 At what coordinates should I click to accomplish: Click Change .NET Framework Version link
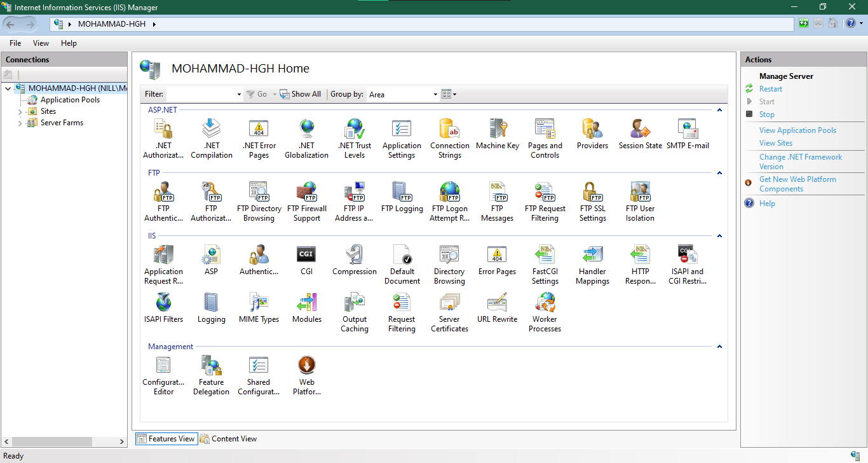[801, 162]
